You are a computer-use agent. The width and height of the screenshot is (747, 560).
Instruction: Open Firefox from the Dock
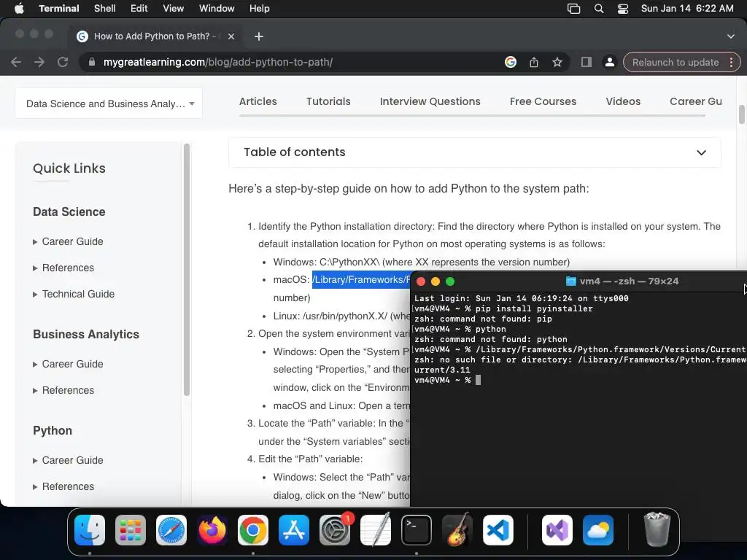click(x=212, y=530)
